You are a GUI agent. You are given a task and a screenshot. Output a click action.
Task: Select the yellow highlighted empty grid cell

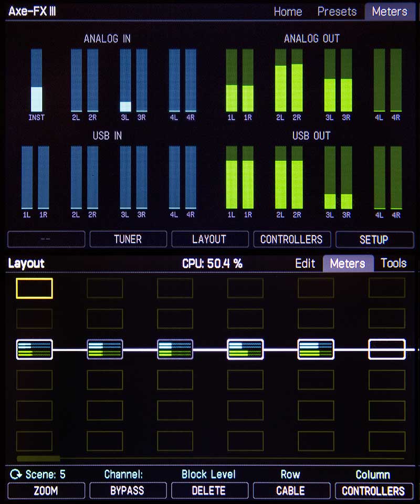[x=34, y=288]
